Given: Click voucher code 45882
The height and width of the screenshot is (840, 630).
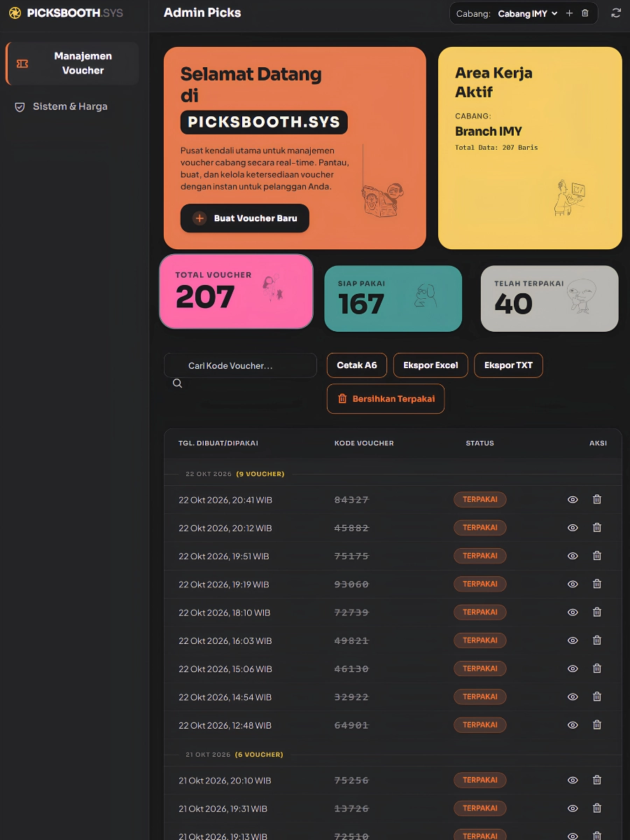Looking at the screenshot, I should coord(351,528).
